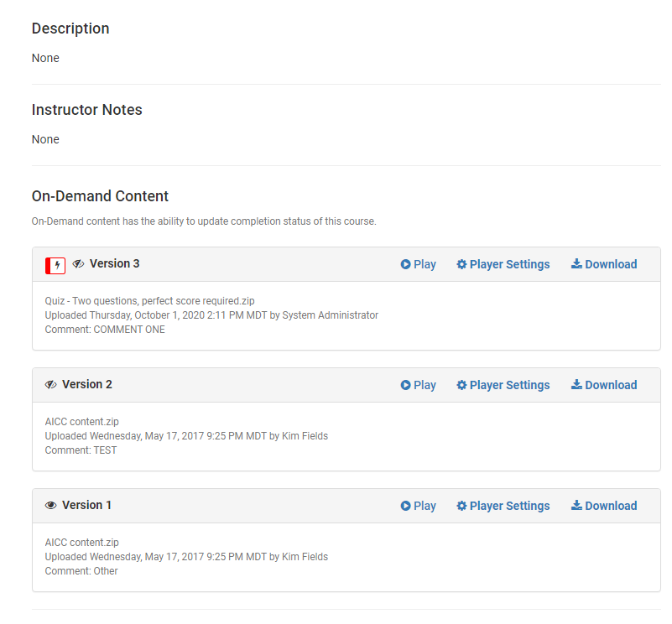The image size is (672, 624).
Task: Open Player Settings for Version 2
Action: [x=503, y=385]
